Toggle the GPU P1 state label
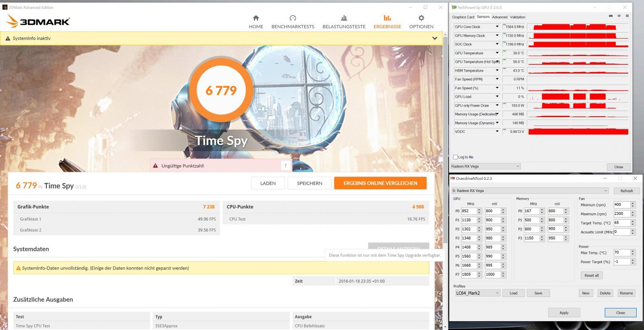The width and height of the screenshot is (644, 330). point(457,220)
